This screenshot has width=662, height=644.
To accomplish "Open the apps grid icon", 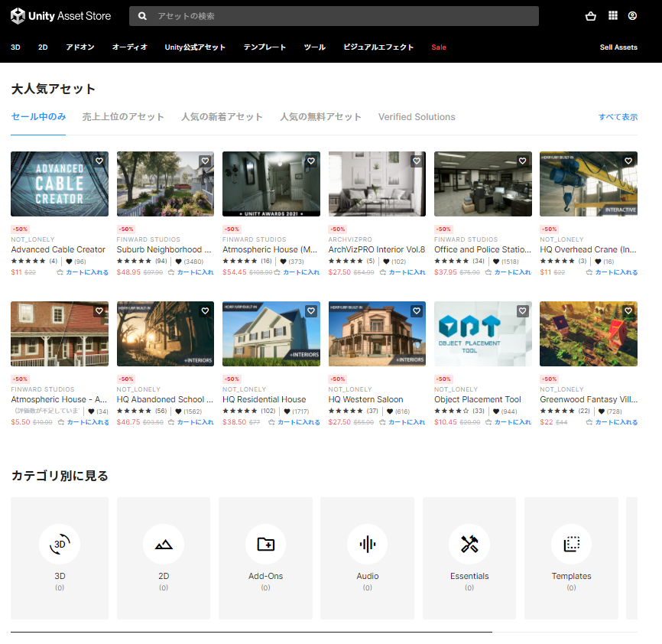I will click(613, 15).
